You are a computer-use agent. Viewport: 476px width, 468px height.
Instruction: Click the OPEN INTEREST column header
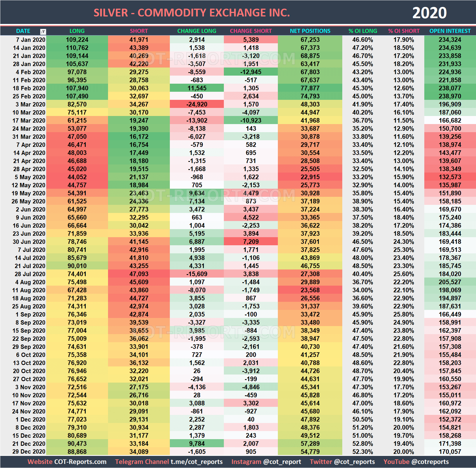pyautogui.click(x=450, y=31)
